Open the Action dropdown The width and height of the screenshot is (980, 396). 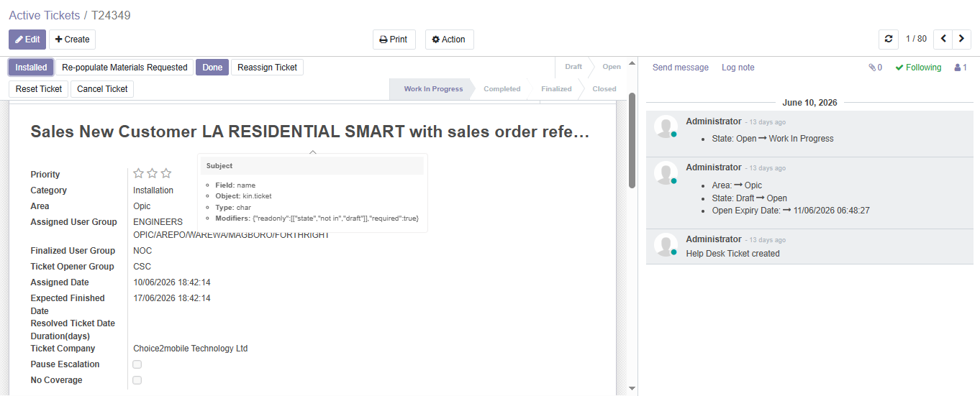(x=449, y=40)
